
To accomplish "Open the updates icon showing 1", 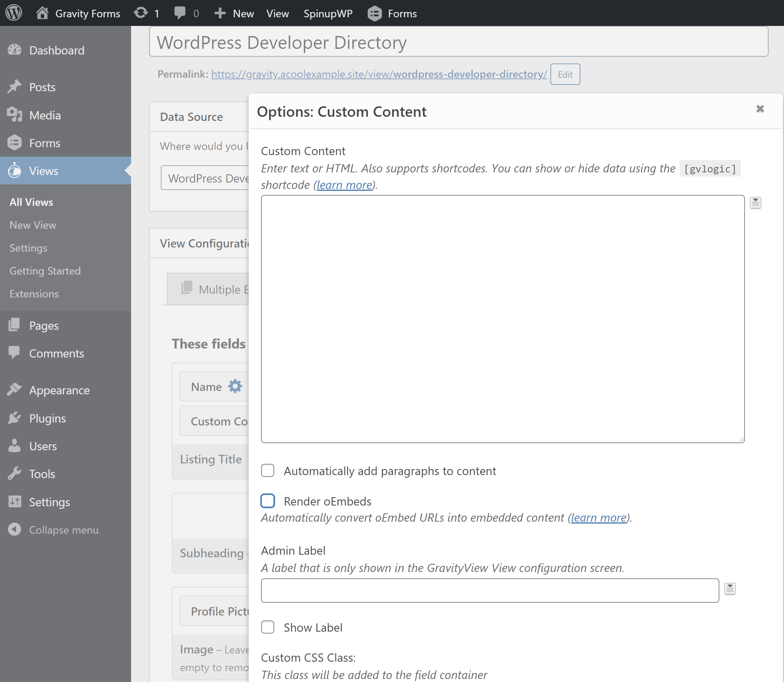I will [146, 13].
